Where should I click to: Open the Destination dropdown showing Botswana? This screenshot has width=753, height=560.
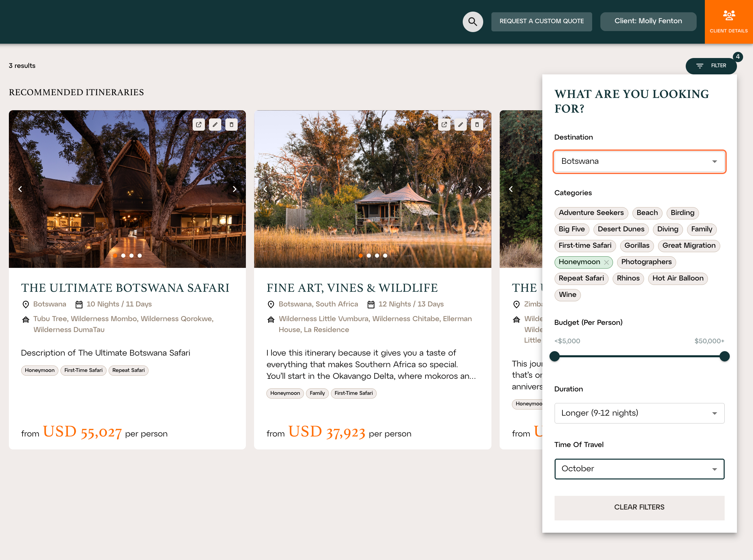click(x=639, y=161)
